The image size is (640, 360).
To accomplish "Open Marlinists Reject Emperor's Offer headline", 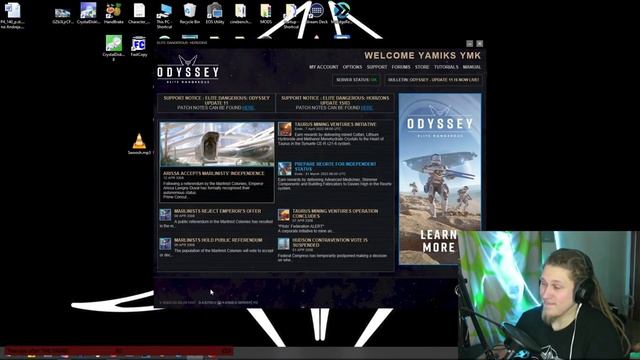I will point(218,211).
